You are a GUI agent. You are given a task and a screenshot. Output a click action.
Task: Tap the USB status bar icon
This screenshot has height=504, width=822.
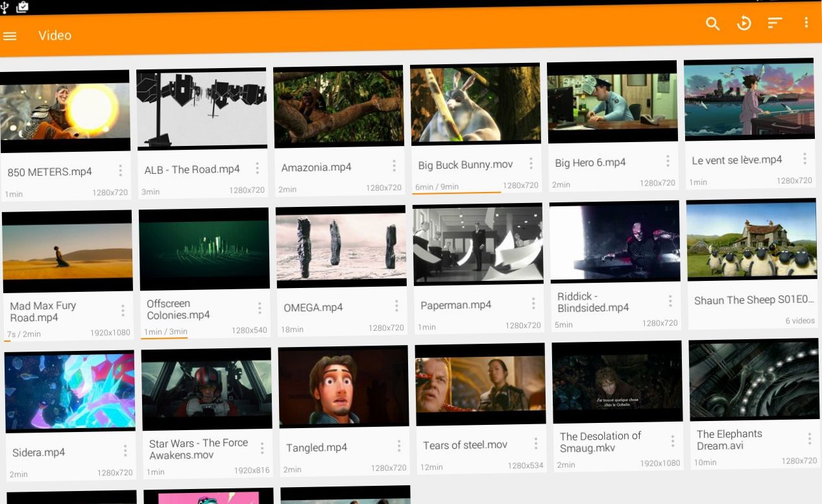(5, 7)
